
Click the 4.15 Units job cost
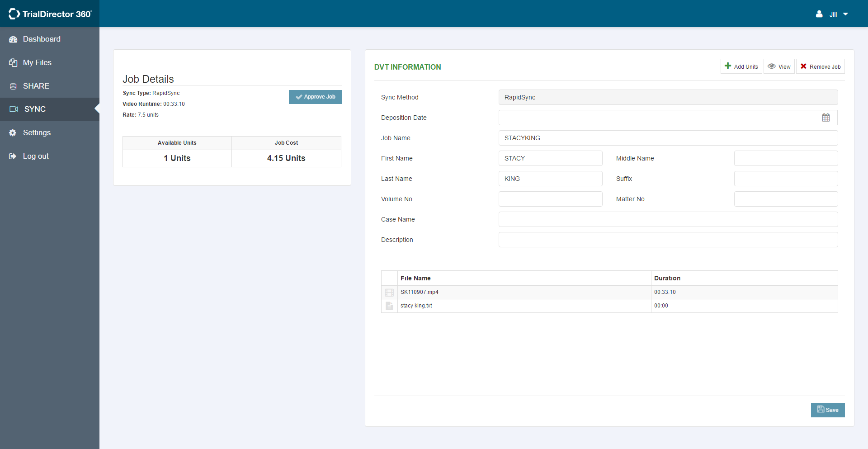286,158
